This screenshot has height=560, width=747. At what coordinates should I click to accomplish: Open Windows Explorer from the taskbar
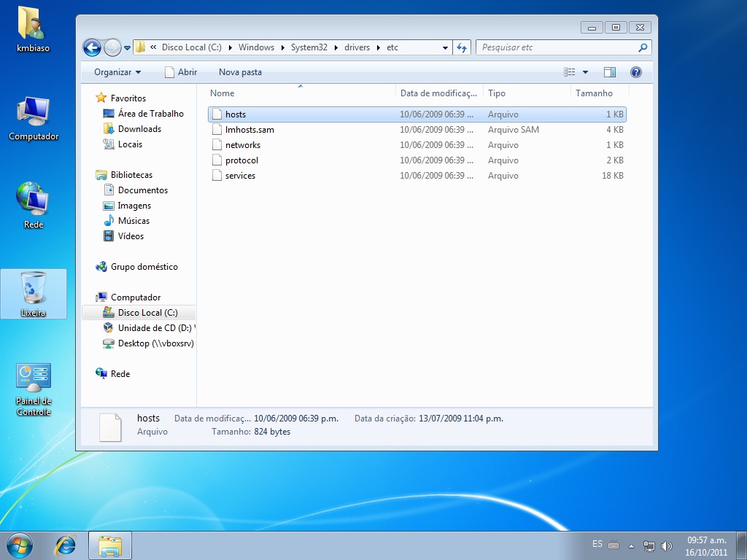(109, 545)
